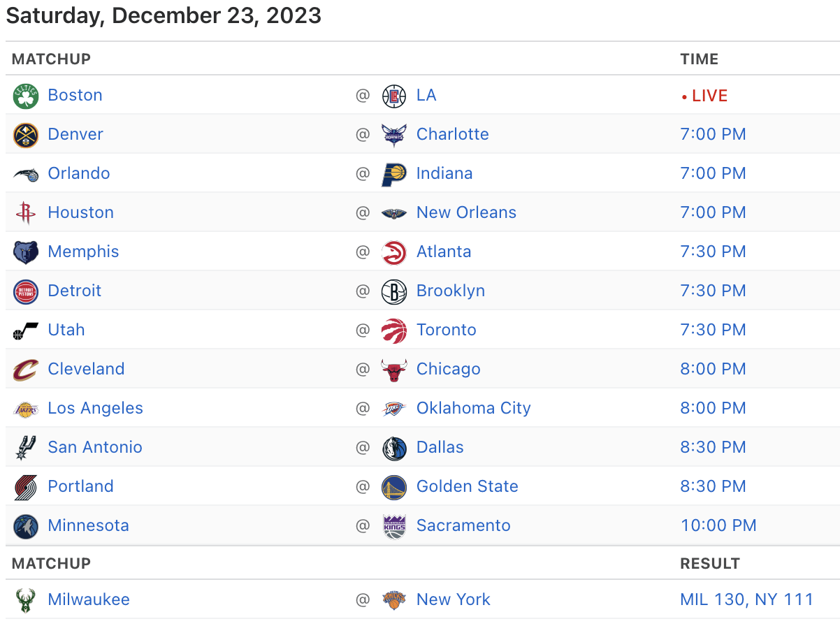This screenshot has height=633, width=840.
Task: Click the San Antonio Spurs logo
Action: (26, 448)
